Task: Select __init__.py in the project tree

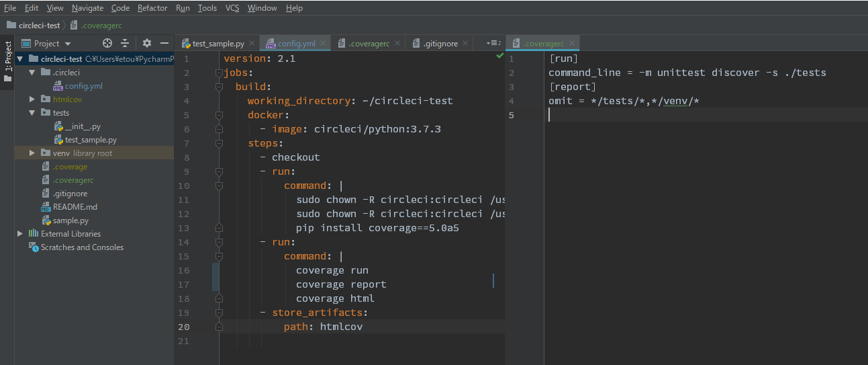Action: pos(83,126)
